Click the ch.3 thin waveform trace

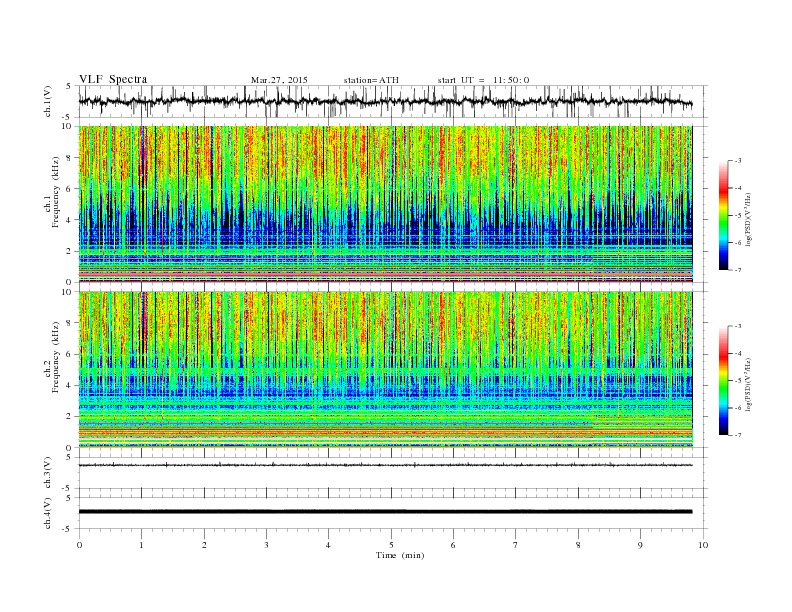pyautogui.click(x=385, y=465)
